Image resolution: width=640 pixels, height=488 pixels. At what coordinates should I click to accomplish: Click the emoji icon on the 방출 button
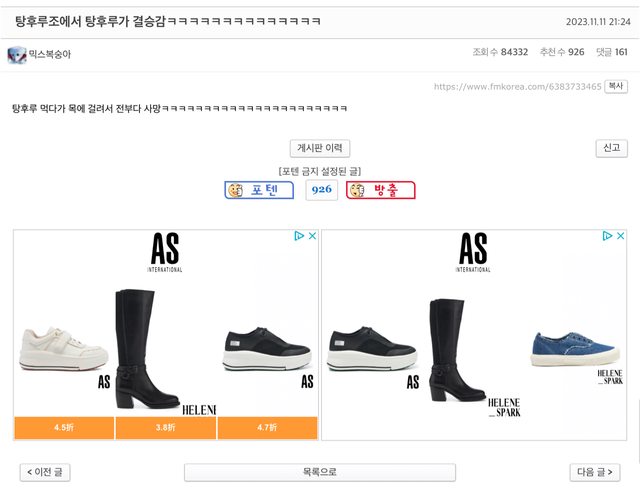(x=356, y=190)
